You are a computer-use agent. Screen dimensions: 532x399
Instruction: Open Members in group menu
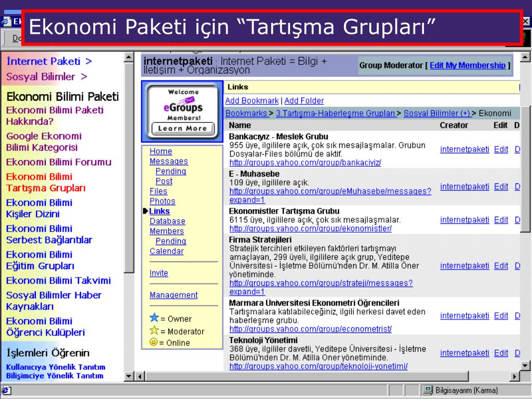(167, 231)
